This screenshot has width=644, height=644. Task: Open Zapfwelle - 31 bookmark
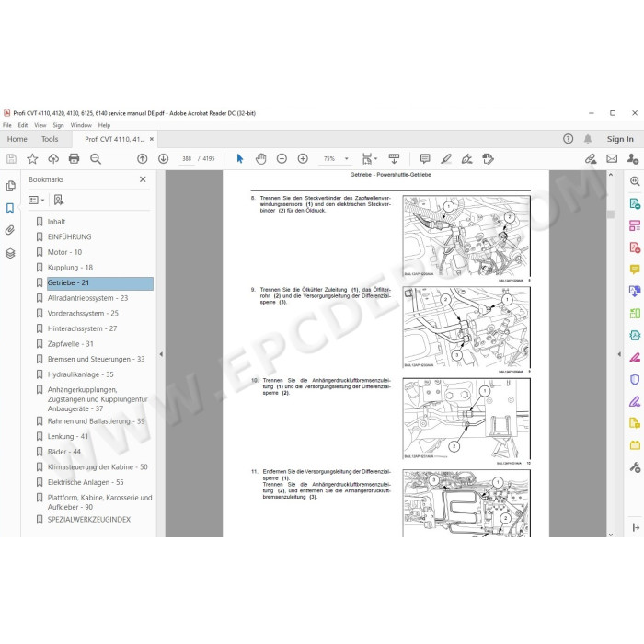coord(70,344)
